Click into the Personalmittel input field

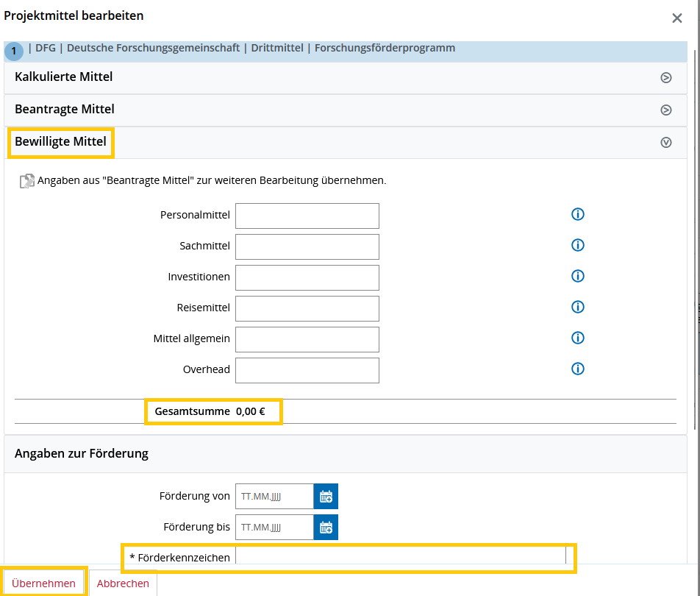307,216
